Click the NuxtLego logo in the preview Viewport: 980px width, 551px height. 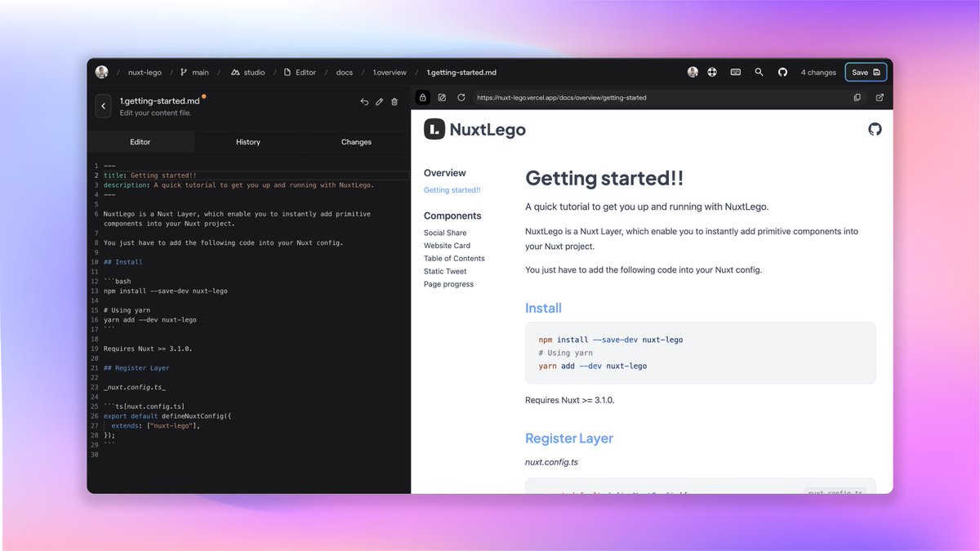tap(475, 129)
